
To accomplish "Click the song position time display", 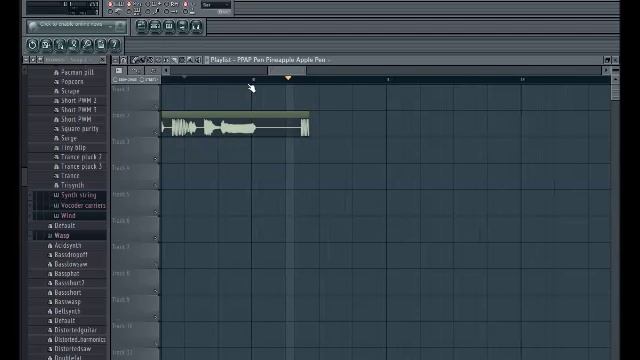I will 62,8.
